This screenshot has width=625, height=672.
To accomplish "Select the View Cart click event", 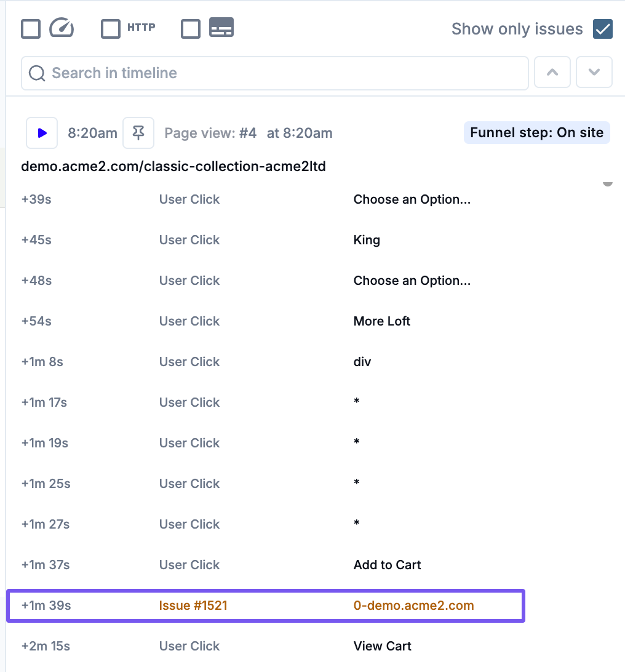I will point(382,646).
